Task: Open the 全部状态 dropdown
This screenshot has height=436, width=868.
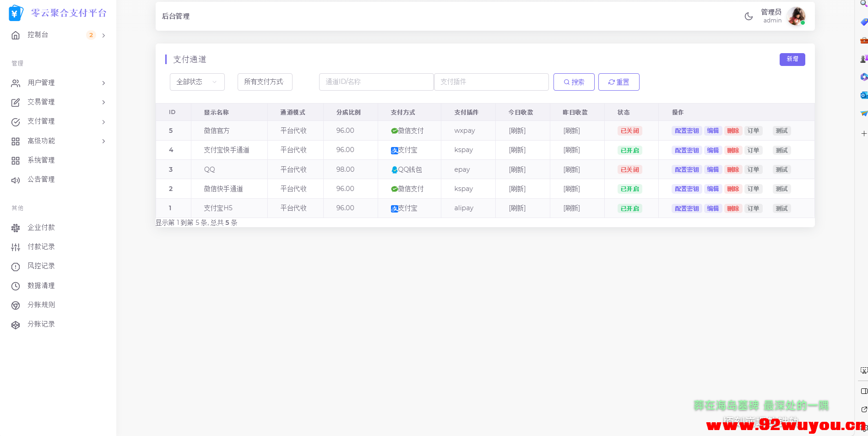Action: tap(197, 82)
